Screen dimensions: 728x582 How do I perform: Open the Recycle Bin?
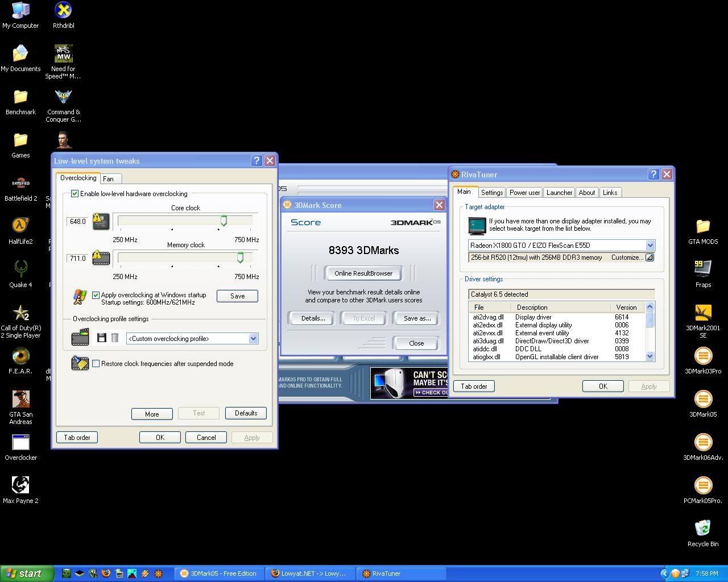tap(703, 529)
